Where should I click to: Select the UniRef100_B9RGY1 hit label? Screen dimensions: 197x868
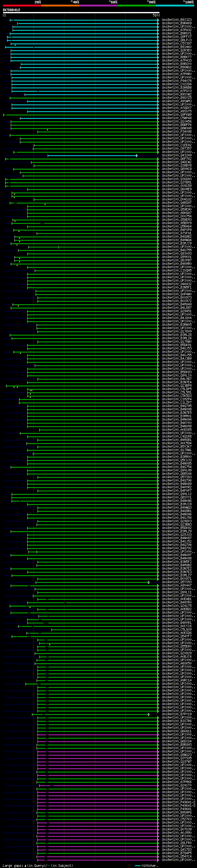(177, 33)
